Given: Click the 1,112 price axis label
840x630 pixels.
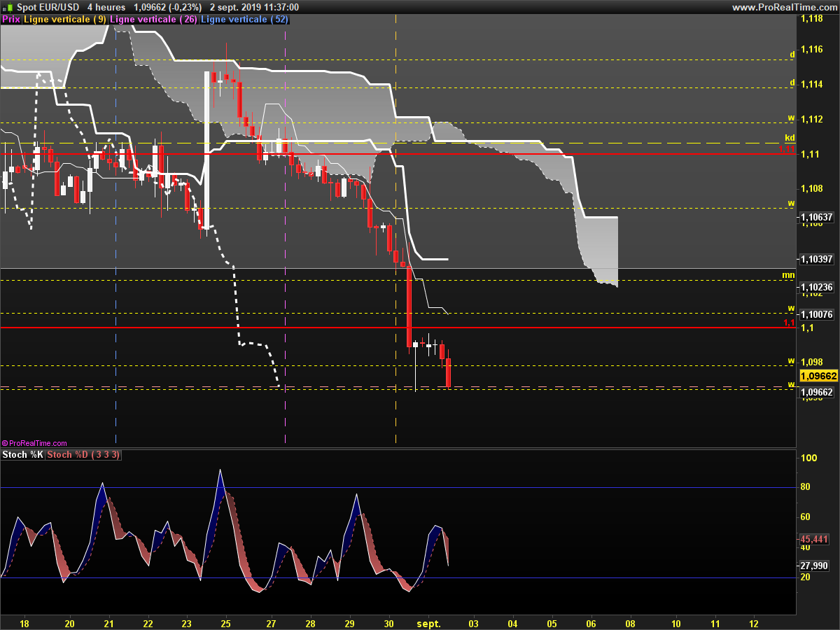Looking at the screenshot, I should [811, 119].
